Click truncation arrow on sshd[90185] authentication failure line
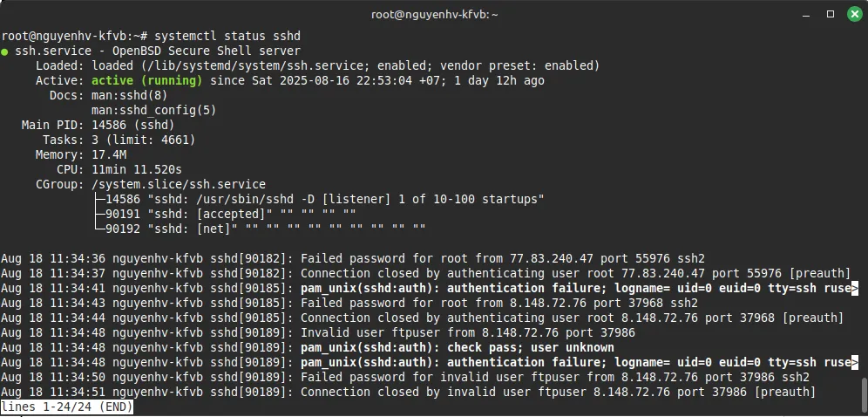This screenshot has width=868, height=417. 855,288
